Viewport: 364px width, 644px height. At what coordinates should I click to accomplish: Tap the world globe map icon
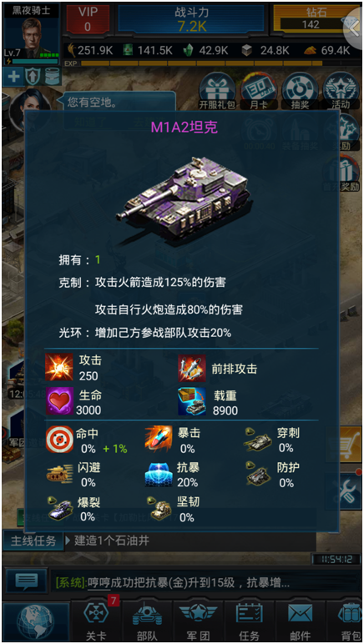pyautogui.click(x=35, y=622)
